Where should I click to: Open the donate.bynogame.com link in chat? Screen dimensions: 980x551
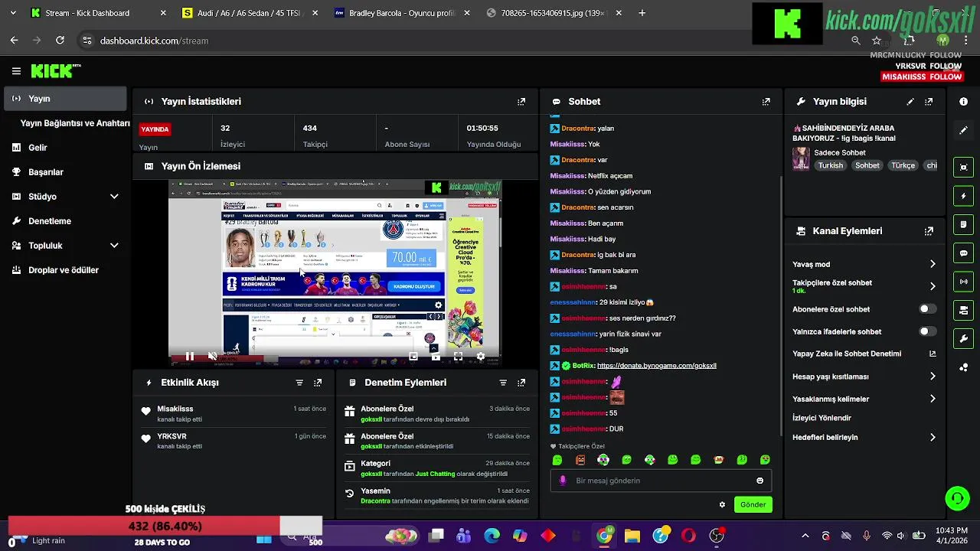pos(656,366)
